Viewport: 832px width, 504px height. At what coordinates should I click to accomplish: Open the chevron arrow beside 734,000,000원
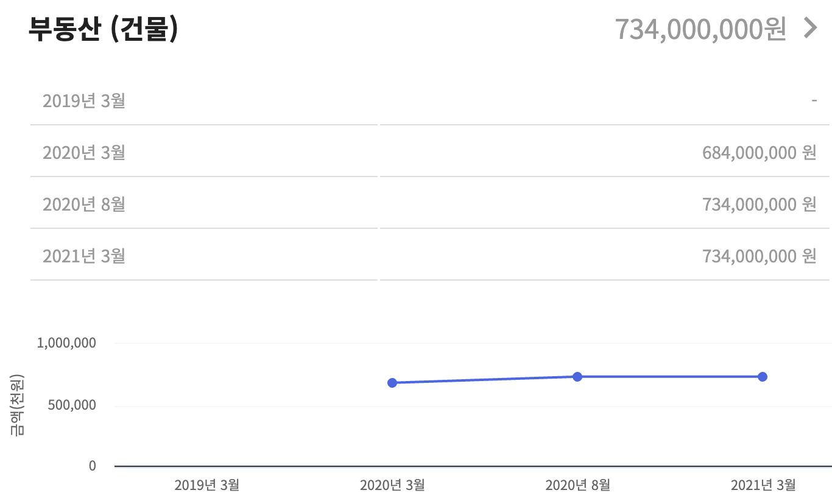coord(810,28)
